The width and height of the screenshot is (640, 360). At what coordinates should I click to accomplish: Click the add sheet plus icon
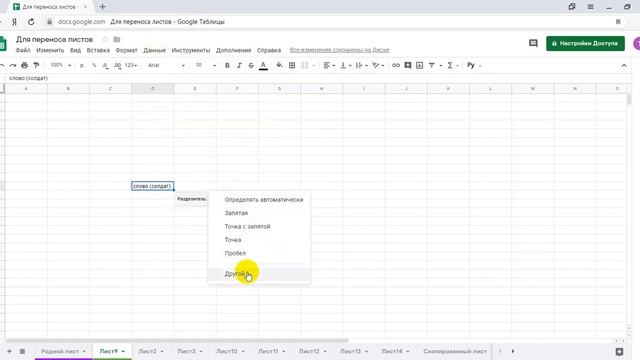pos(9,351)
